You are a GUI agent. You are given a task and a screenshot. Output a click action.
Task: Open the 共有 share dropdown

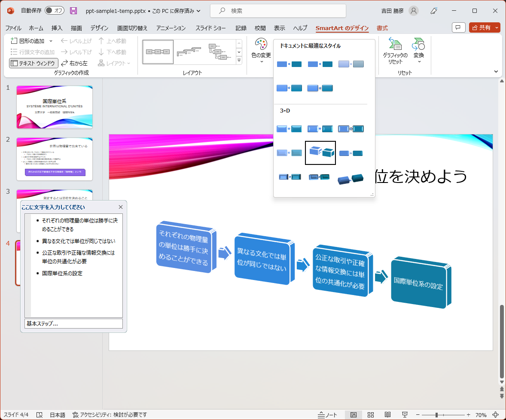[x=497, y=27]
